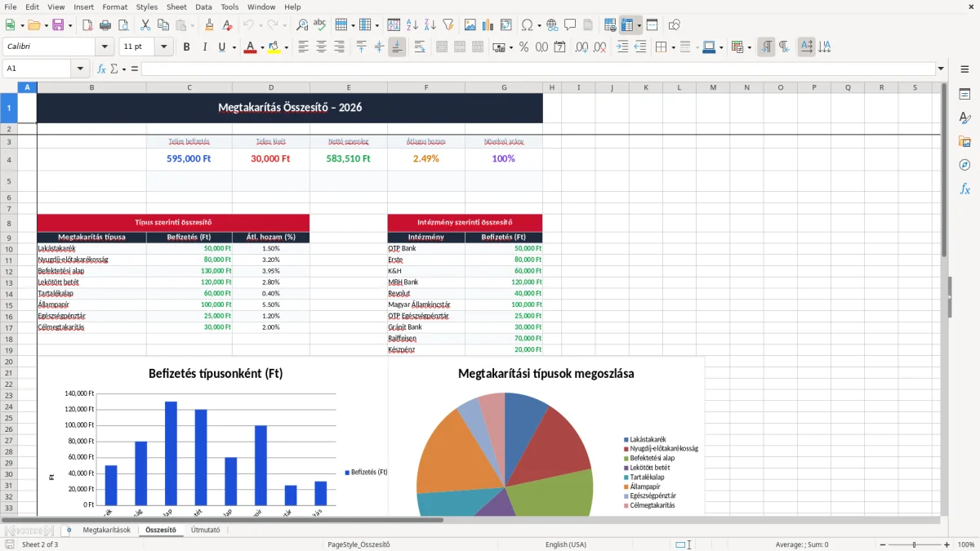Add a decimal place
Image resolution: width=980 pixels, height=551 pixels.
(581, 47)
